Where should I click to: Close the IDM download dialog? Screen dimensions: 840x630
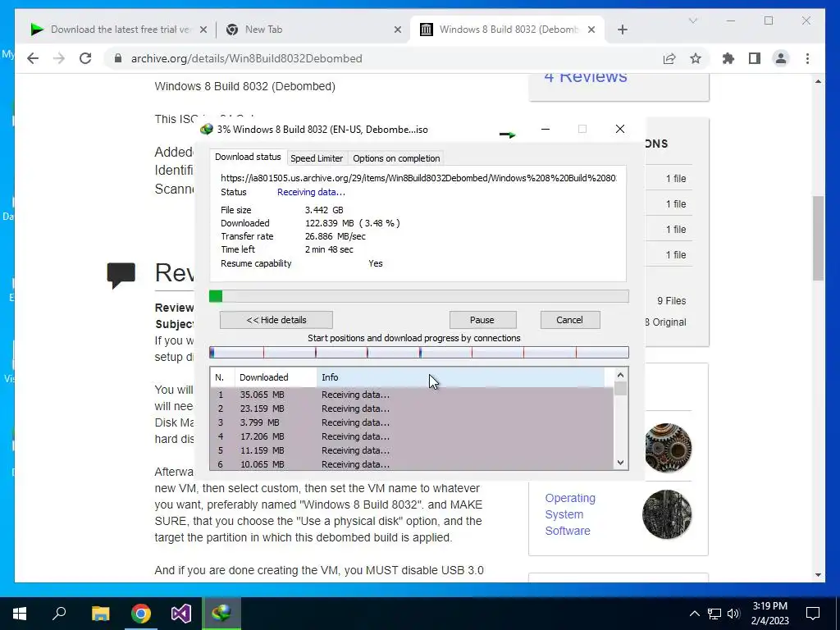point(620,129)
